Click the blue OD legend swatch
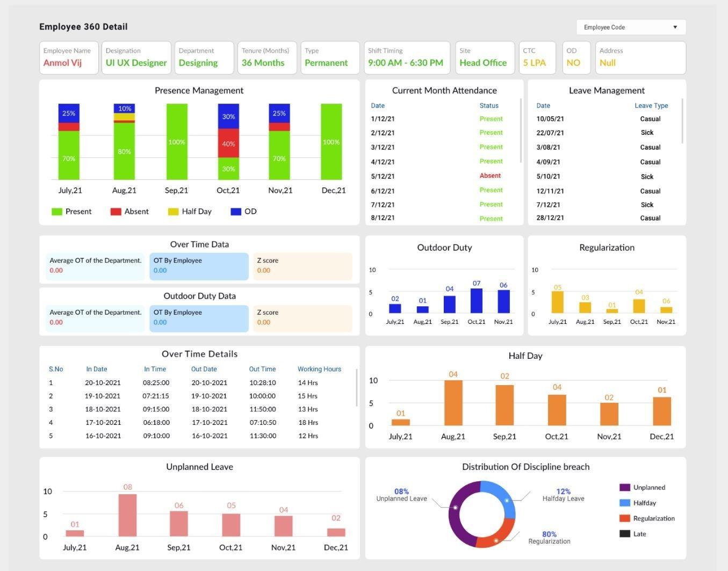 (236, 212)
